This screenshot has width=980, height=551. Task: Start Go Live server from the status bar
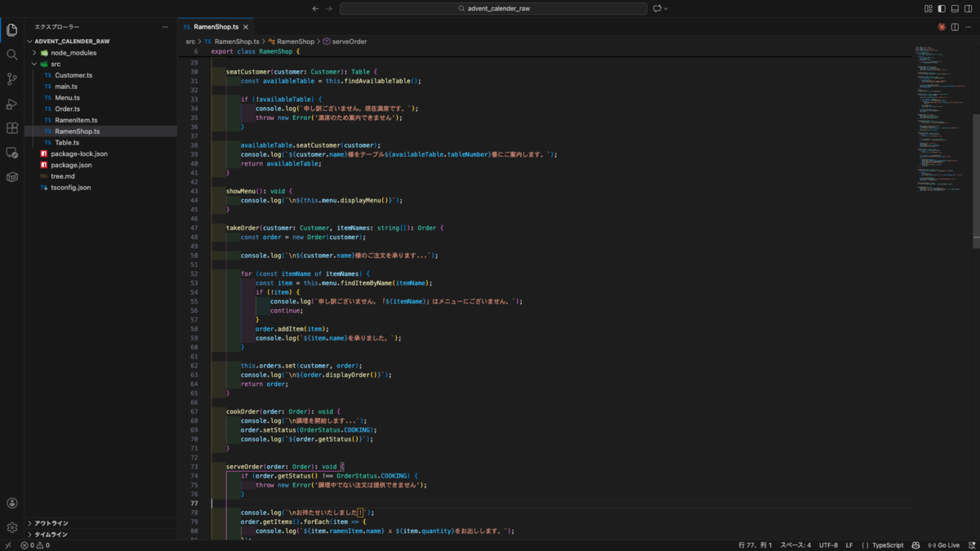(943, 545)
